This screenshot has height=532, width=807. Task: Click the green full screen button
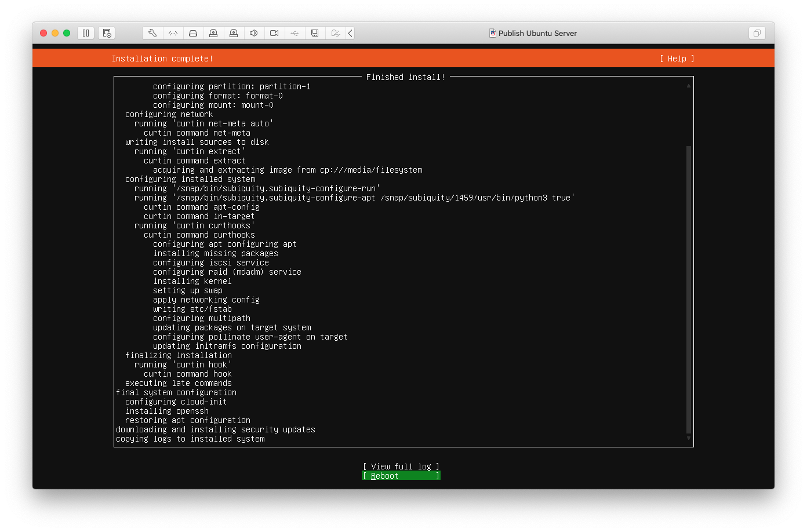tap(67, 33)
